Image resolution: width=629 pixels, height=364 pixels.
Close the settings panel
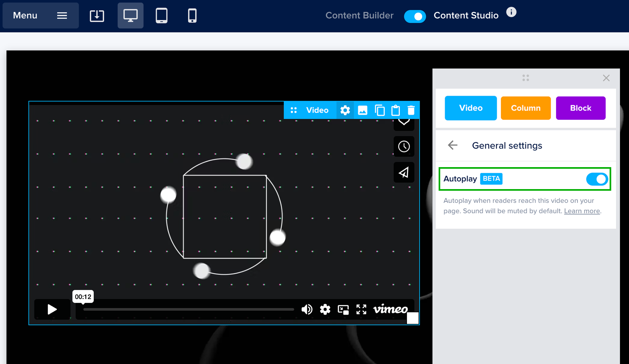tap(606, 78)
